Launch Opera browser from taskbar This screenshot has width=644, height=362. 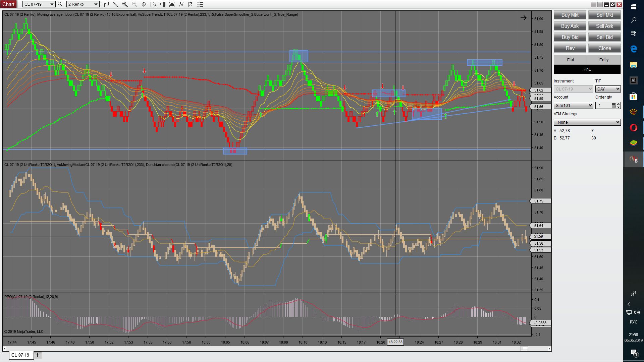634,128
